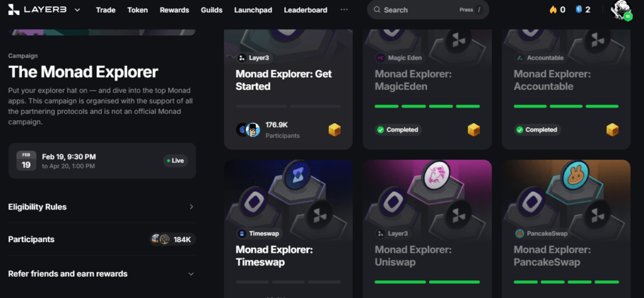Image resolution: width=644 pixels, height=298 pixels.
Task: Click the gold cube on Accountable card
Action: (x=612, y=130)
